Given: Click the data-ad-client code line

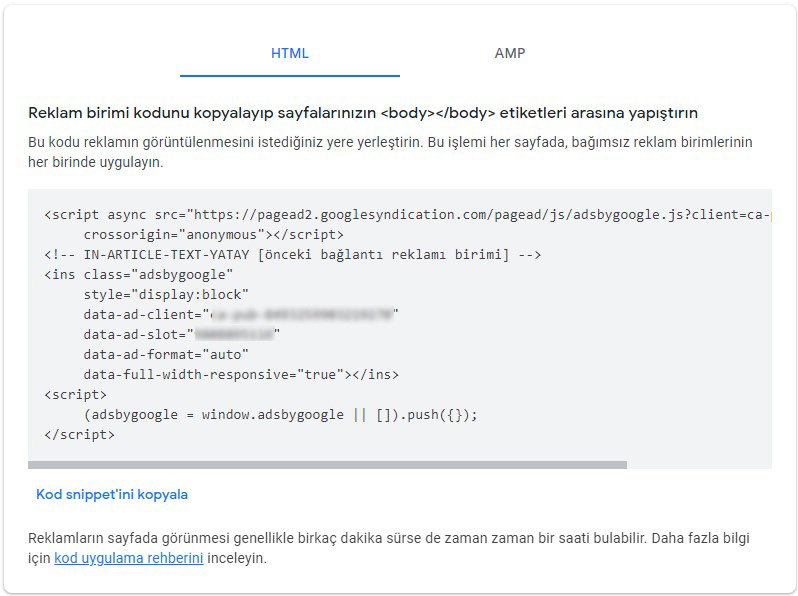Looking at the screenshot, I should click(x=241, y=315).
